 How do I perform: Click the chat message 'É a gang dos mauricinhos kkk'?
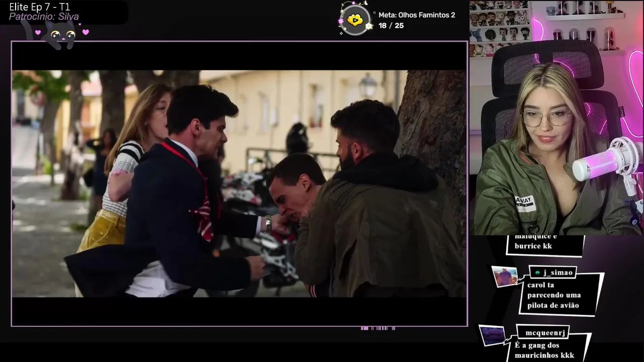(544, 350)
